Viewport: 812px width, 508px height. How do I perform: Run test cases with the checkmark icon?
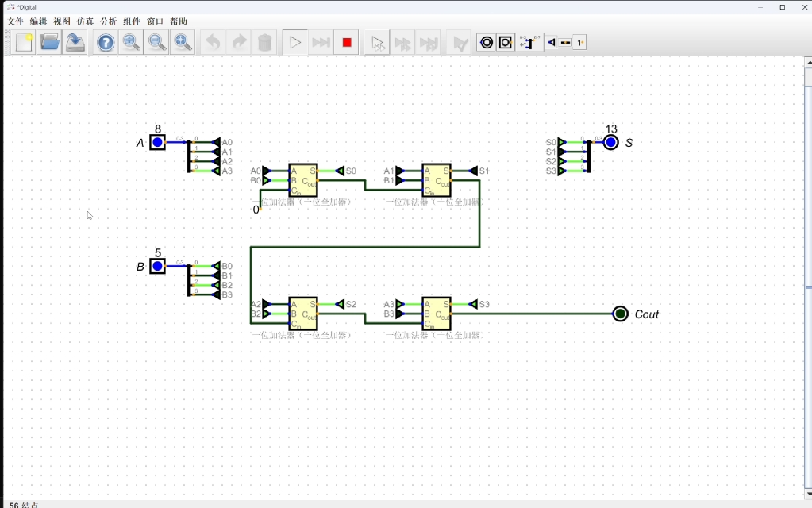click(x=460, y=42)
